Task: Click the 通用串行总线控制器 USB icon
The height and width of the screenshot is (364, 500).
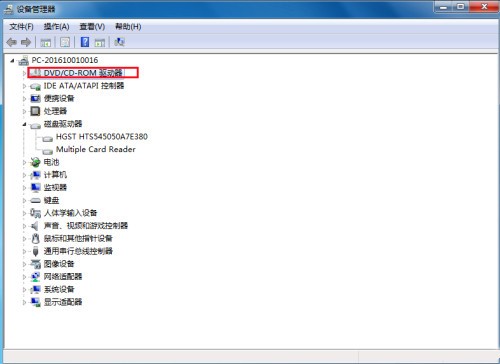Action: (36, 251)
